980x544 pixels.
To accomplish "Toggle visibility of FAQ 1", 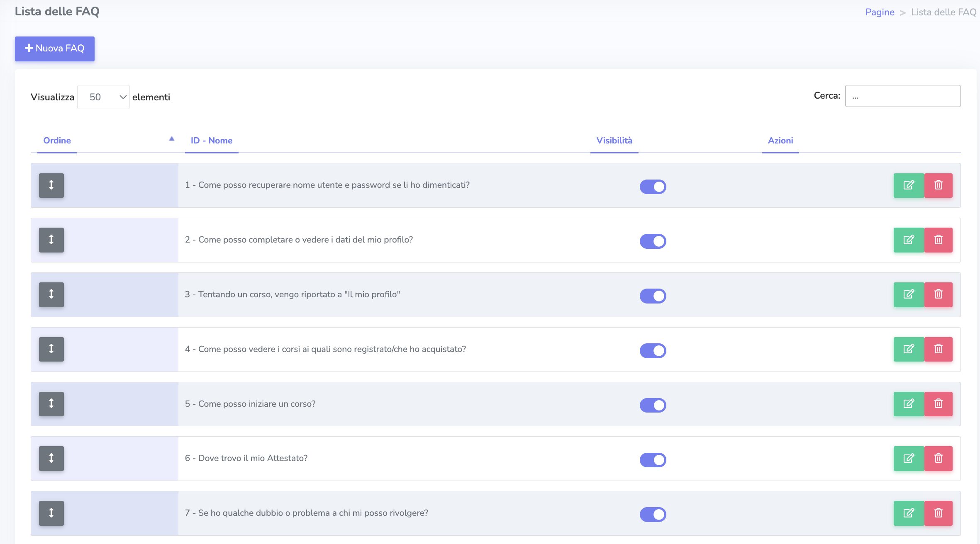I will [x=653, y=187].
